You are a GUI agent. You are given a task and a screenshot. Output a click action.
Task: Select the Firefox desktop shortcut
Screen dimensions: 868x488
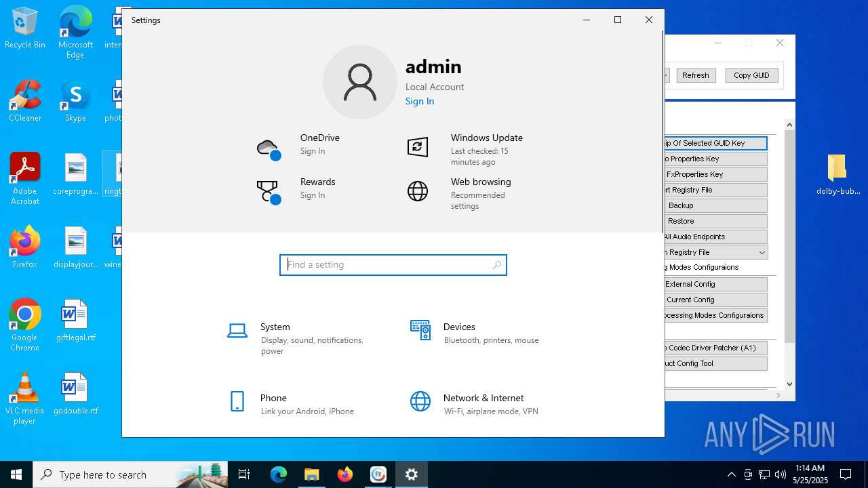(25, 247)
